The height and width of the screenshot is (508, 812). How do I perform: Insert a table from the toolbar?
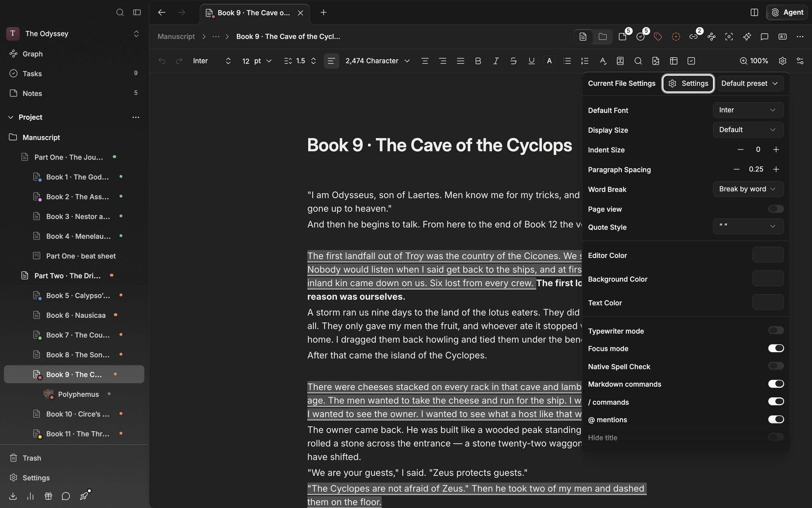click(673, 61)
